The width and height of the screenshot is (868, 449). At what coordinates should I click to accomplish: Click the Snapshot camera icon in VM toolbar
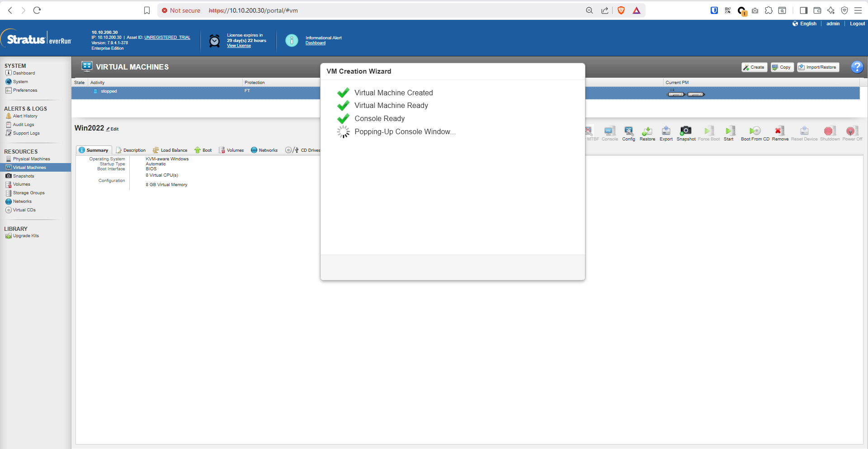coord(686,131)
